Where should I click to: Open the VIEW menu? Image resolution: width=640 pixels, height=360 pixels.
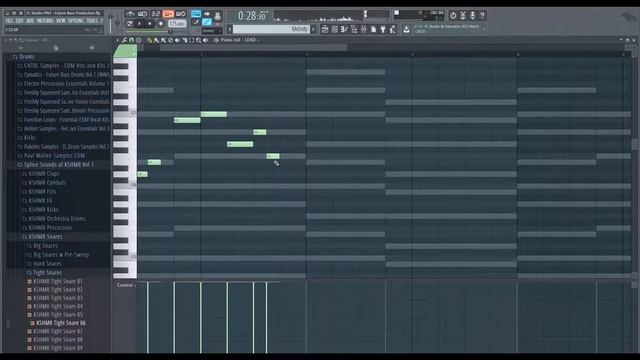click(60, 21)
